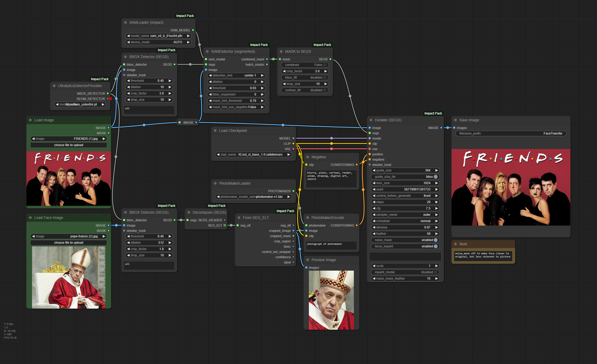The width and height of the screenshot is (597, 364).
Task: Collapse the PhotoMakerEncode node dot
Action: (x=308, y=218)
